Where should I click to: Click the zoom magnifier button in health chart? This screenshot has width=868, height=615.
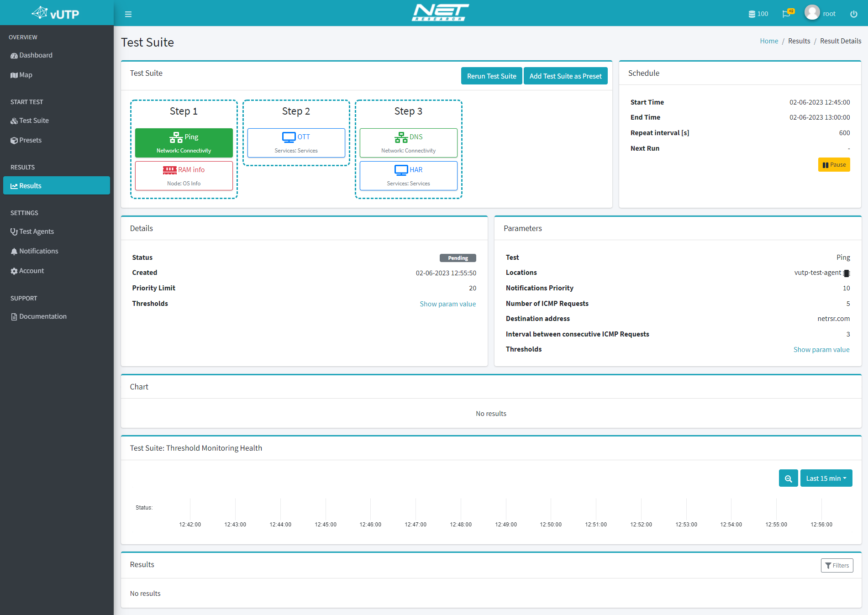pos(789,478)
